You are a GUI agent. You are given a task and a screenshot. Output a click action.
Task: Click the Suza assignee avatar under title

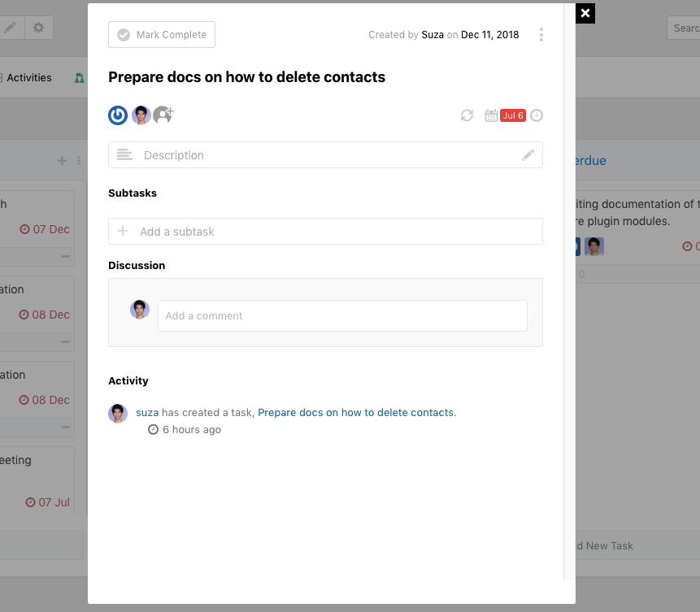point(141,115)
